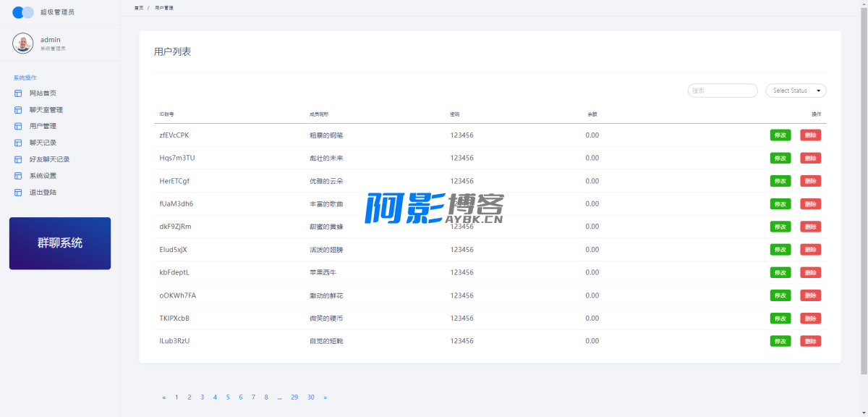The width and height of the screenshot is (868, 417).
Task: Click the 成员昵称 column header
Action: [319, 114]
